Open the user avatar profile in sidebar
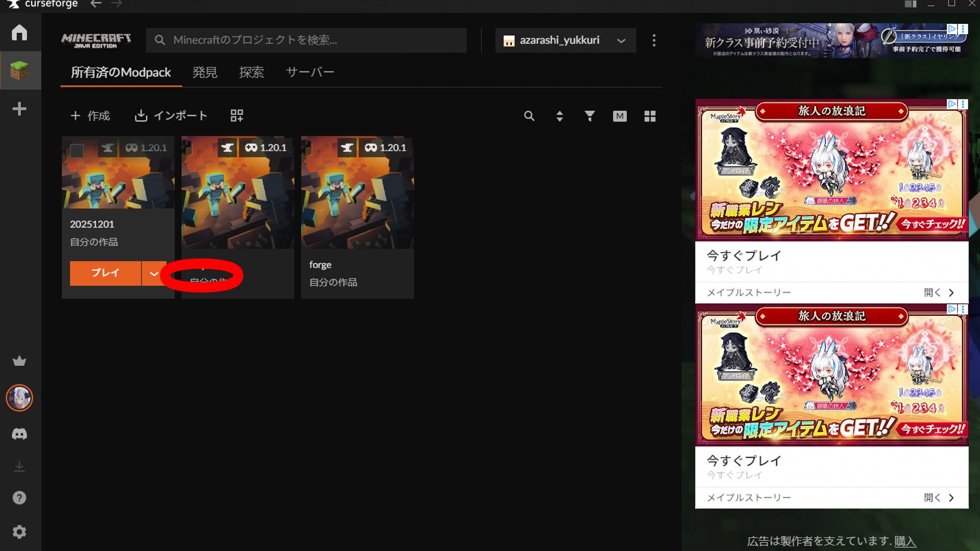 tap(19, 398)
